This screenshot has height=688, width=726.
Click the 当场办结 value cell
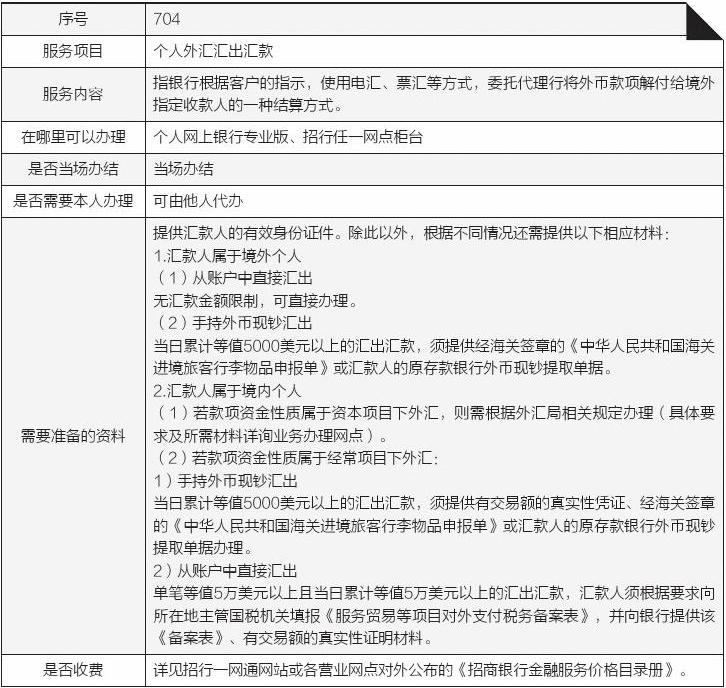183,168
